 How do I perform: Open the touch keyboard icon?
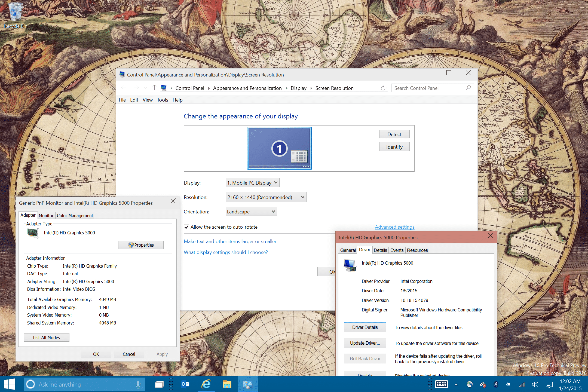(x=441, y=384)
